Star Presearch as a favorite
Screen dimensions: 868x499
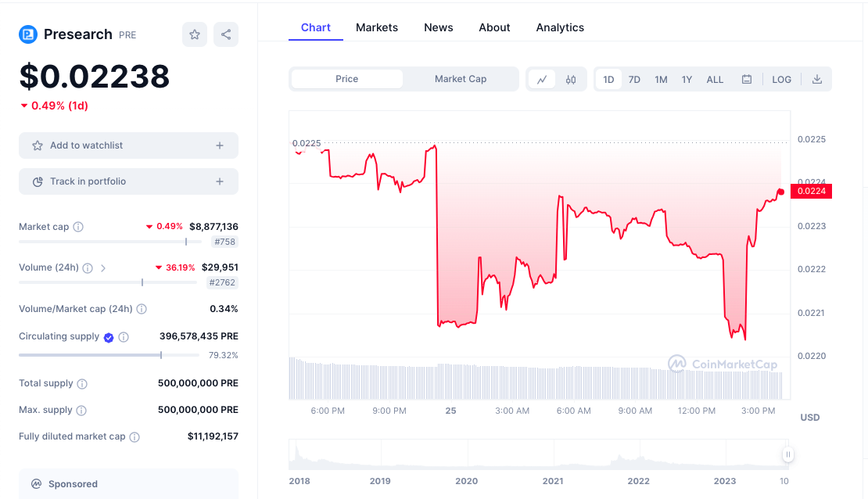pos(195,34)
